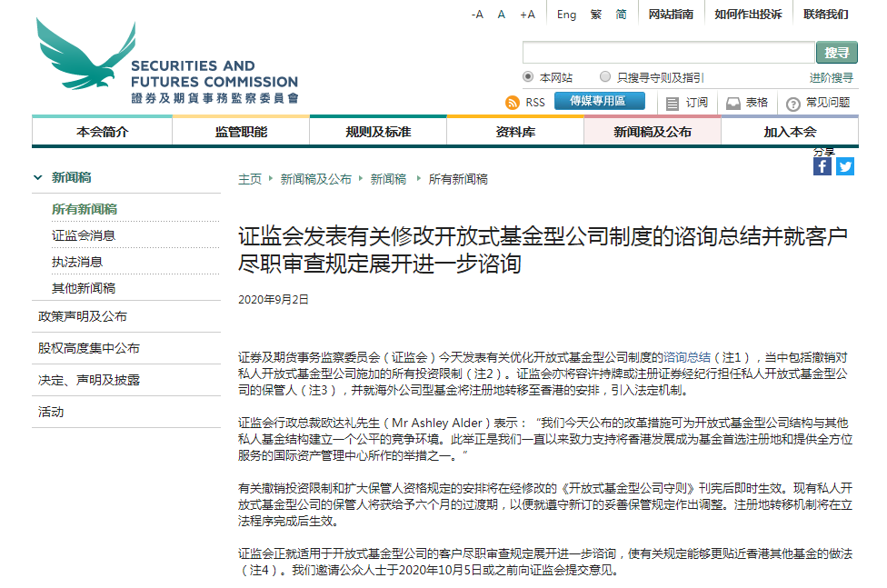Click the article headline about 开放式基金型公司制度
The height and width of the screenshot is (588, 887).
pyautogui.click(x=543, y=250)
